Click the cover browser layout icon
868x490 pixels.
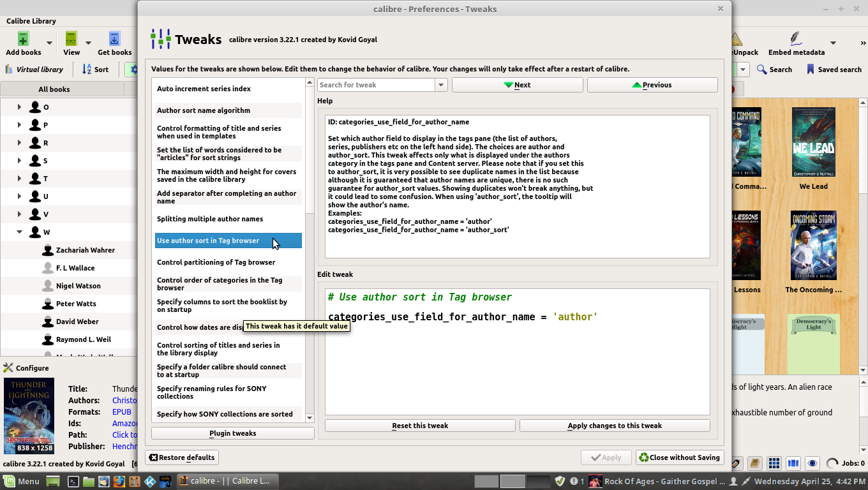click(793, 464)
